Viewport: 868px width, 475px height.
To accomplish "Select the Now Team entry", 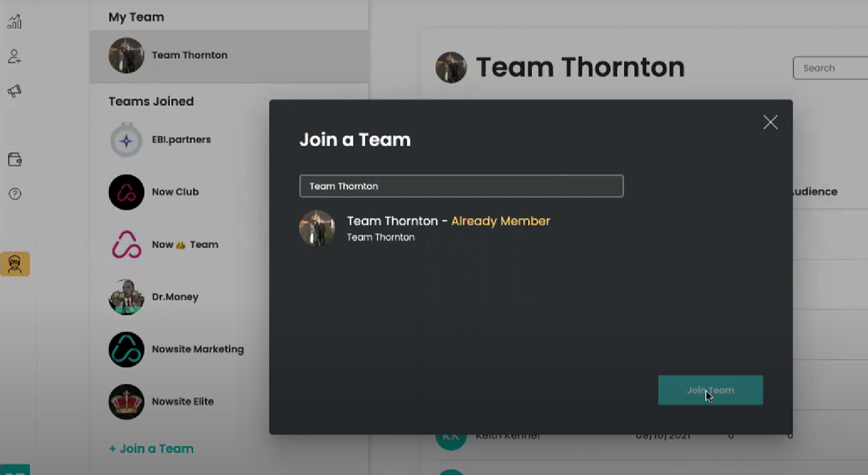I will pos(185,245).
